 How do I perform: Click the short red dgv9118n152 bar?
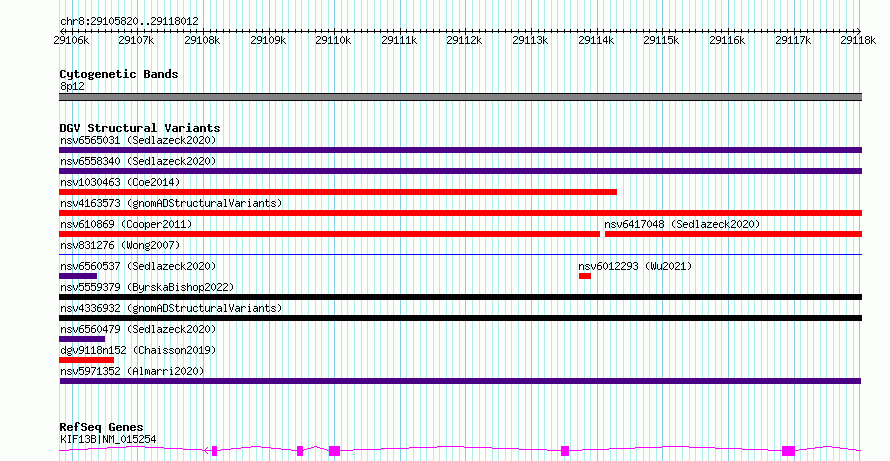(x=86, y=360)
